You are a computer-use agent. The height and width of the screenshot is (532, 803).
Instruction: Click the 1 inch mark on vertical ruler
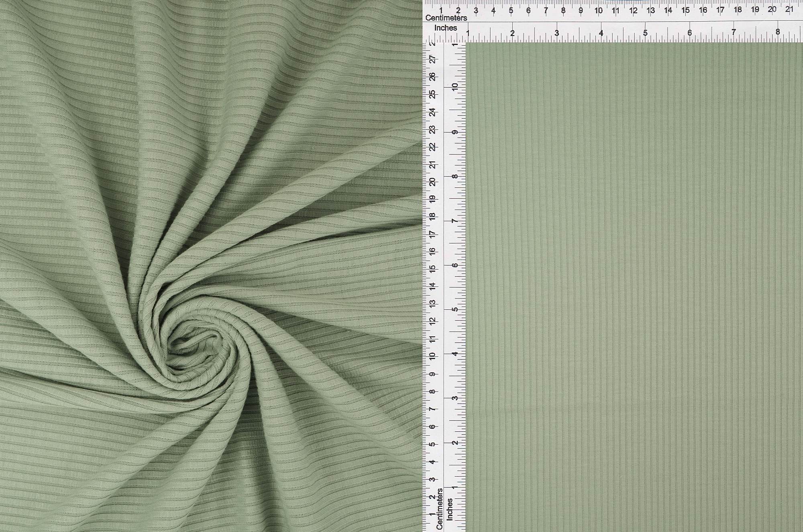pos(455,487)
